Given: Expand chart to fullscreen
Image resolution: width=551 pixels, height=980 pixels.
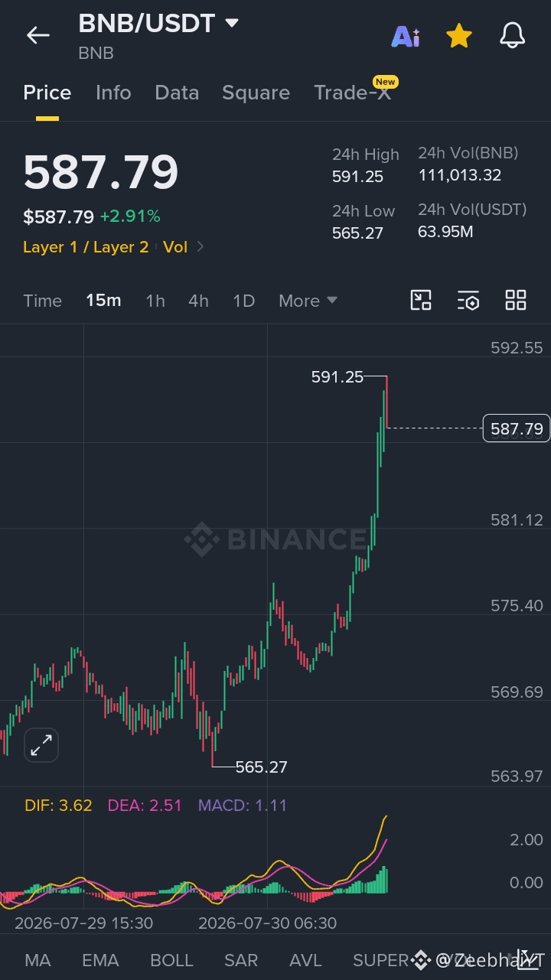Looking at the screenshot, I should 41,744.
